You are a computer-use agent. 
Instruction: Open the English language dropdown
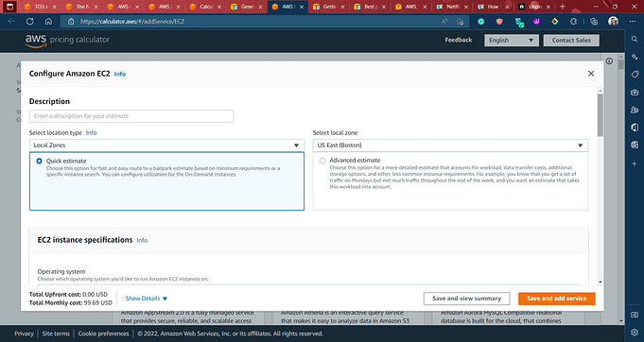coord(512,41)
